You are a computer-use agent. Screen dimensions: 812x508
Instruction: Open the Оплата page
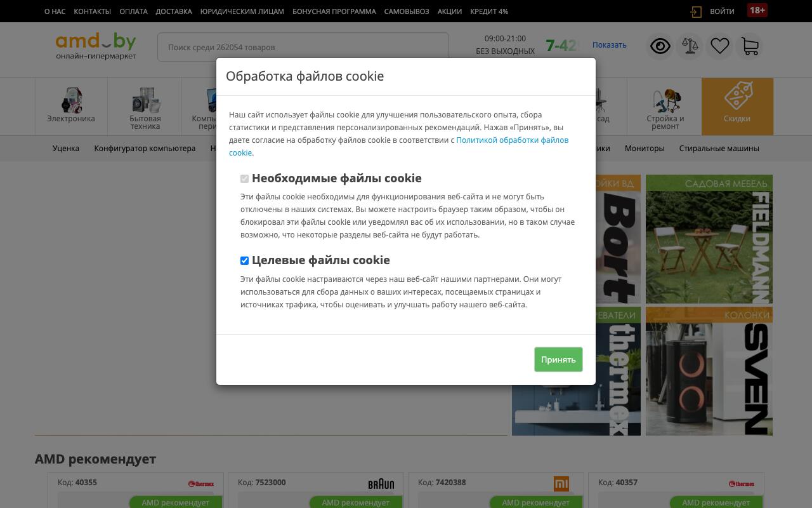point(134,11)
